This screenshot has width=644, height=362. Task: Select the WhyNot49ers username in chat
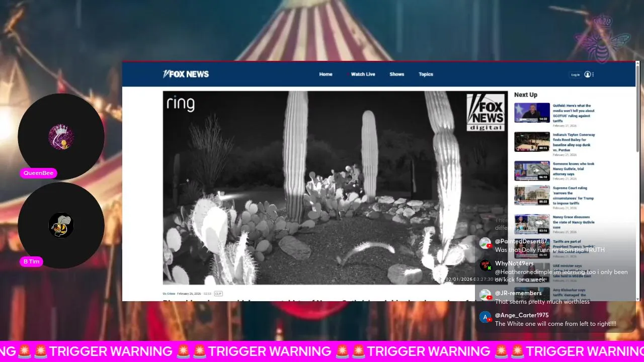514,263
